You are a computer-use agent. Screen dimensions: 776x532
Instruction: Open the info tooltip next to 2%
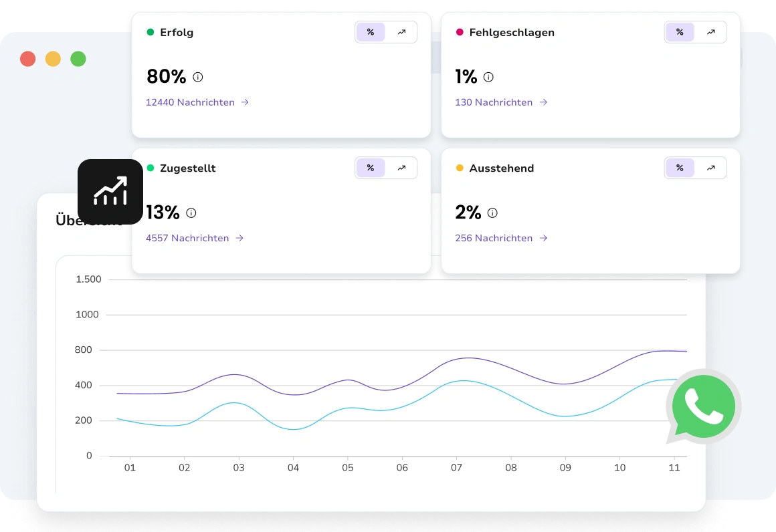pos(492,213)
